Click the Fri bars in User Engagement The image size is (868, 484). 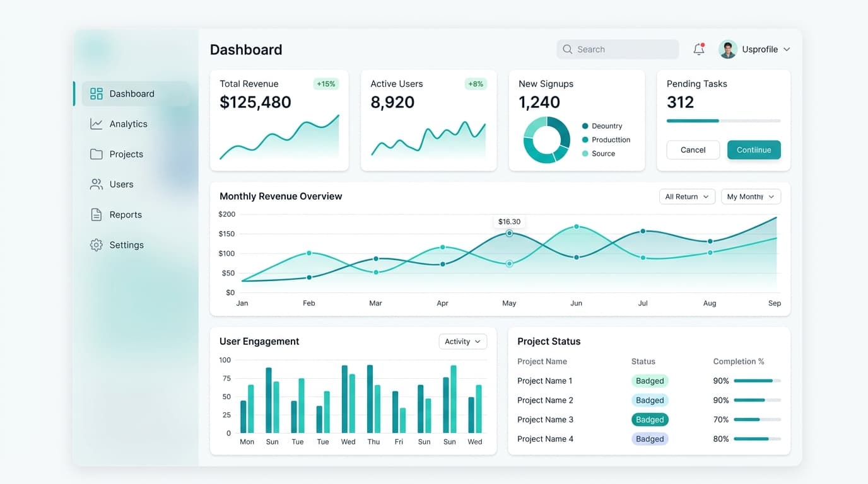pos(399,412)
